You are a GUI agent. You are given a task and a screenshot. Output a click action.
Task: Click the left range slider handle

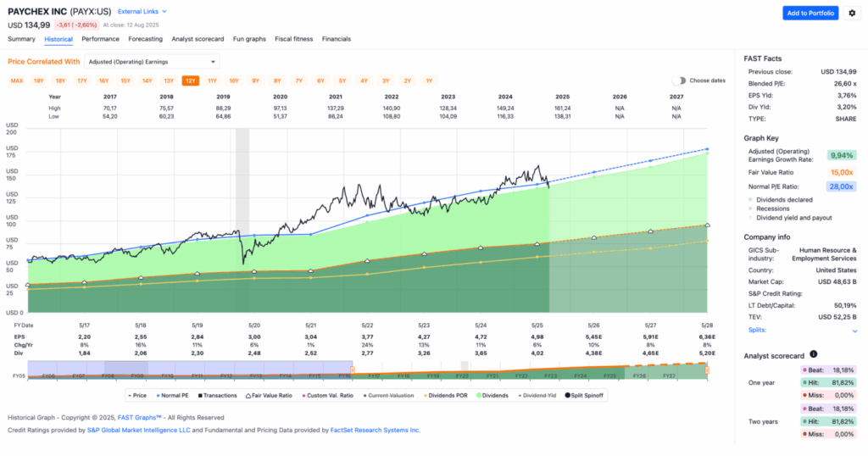pos(352,370)
